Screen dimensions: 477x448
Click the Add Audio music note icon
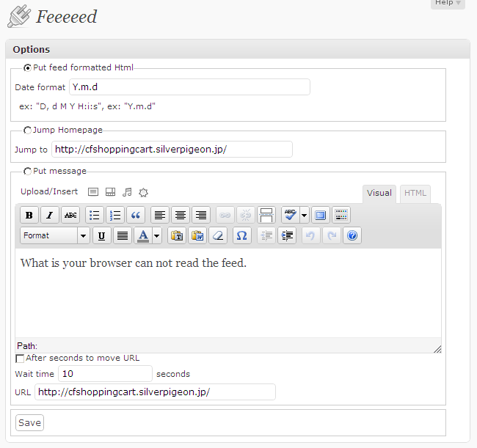tap(127, 192)
